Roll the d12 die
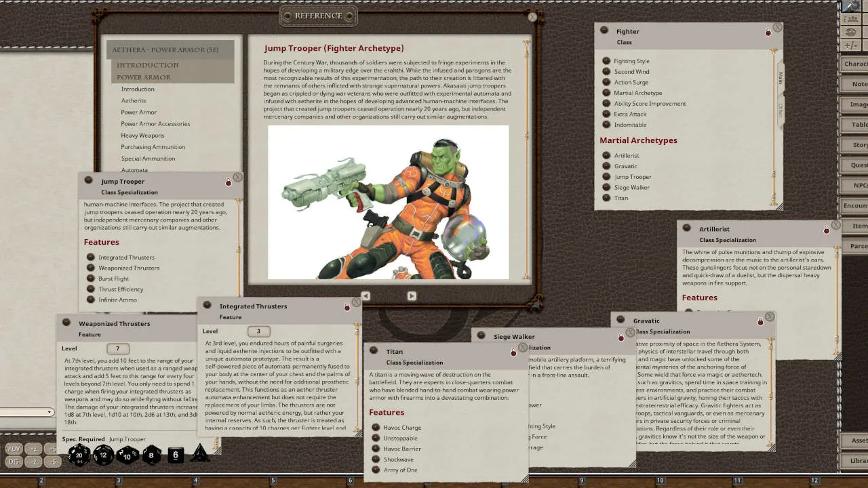Screen dimensions: 868x488 tap(104, 455)
